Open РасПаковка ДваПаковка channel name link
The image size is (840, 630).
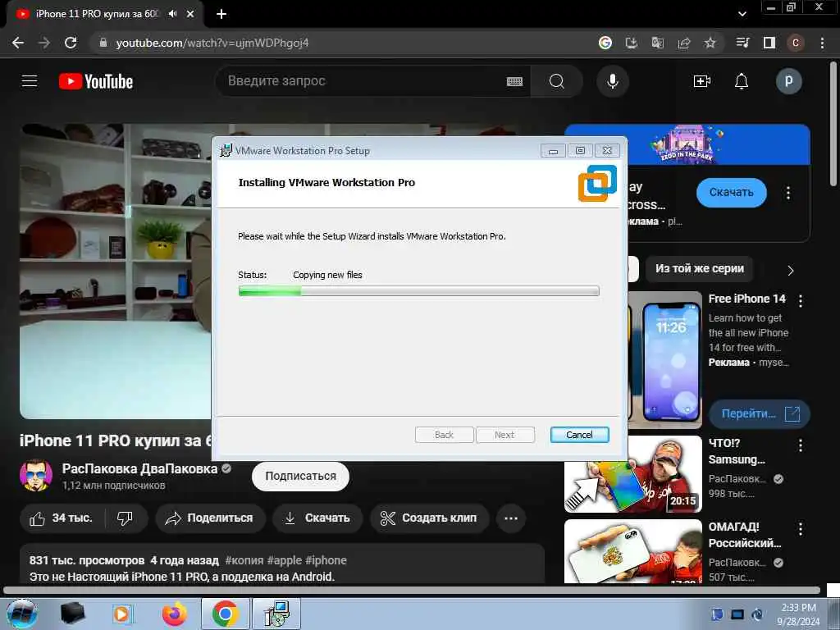coord(139,468)
